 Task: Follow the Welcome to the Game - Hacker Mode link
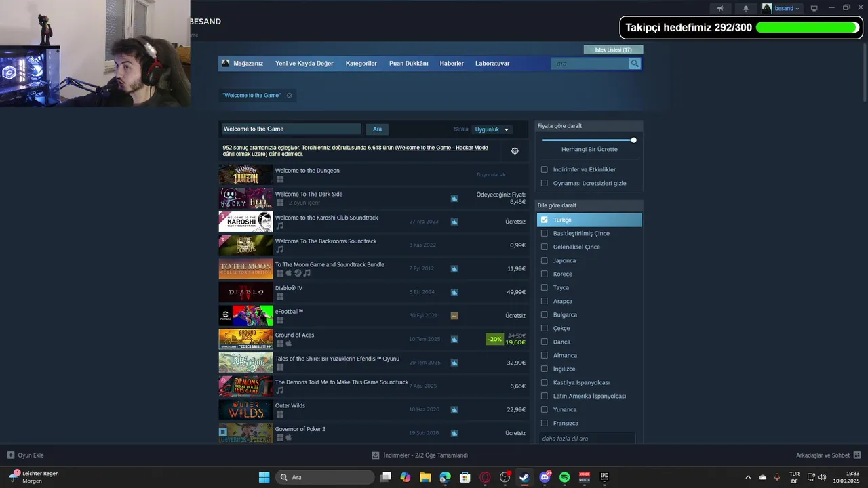click(442, 148)
